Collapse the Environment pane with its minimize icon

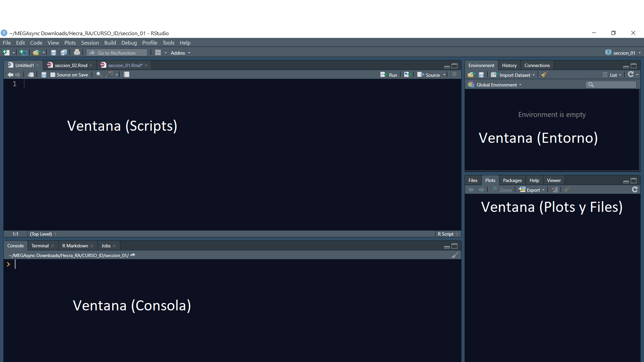pos(626,66)
